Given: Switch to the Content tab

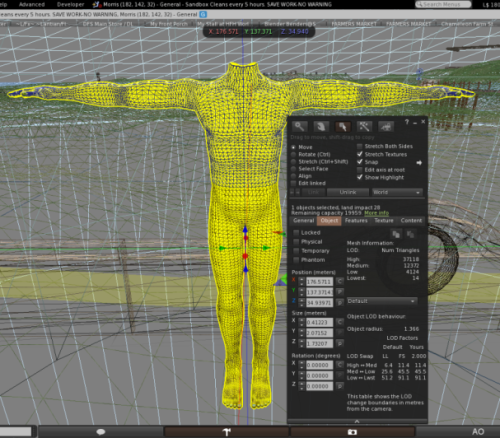Looking at the screenshot, I should [411, 221].
